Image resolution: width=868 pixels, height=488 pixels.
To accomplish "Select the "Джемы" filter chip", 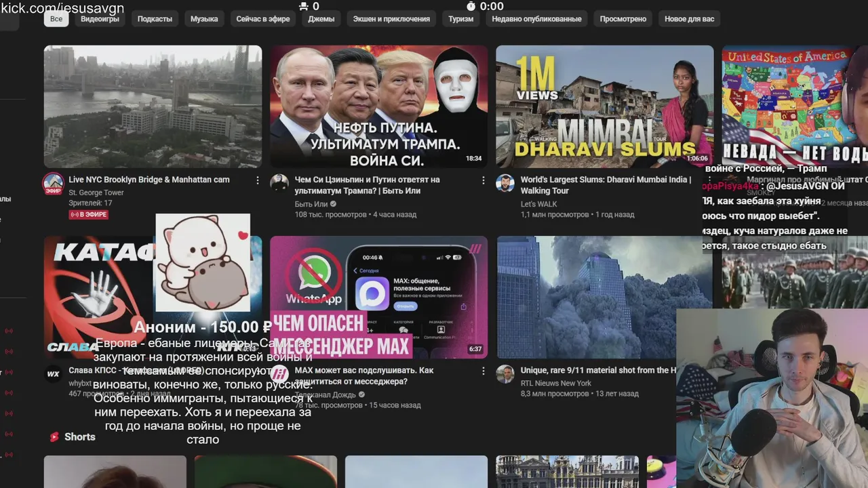I will tap(321, 19).
